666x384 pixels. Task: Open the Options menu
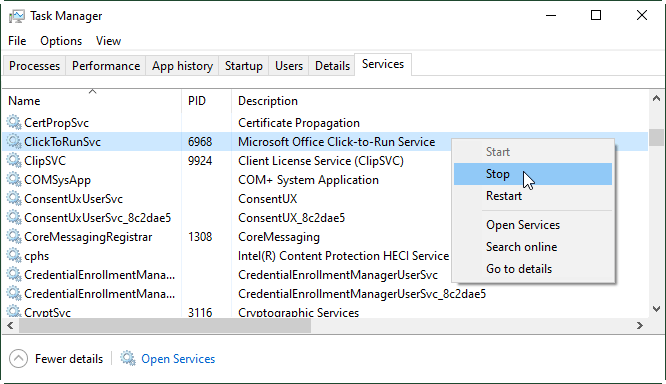[x=61, y=41]
